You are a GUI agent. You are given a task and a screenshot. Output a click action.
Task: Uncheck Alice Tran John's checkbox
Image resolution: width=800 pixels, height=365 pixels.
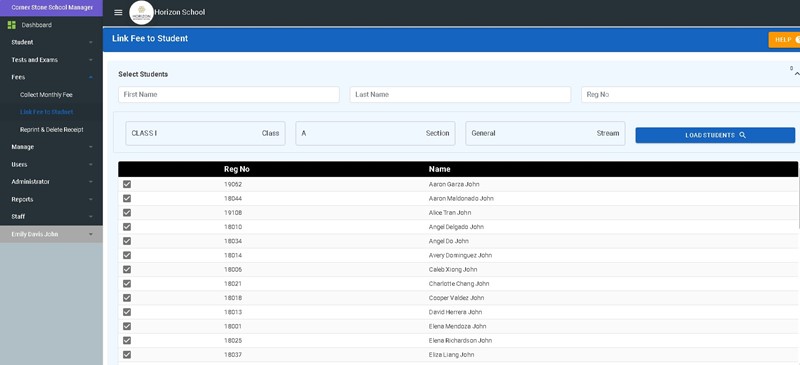point(127,213)
